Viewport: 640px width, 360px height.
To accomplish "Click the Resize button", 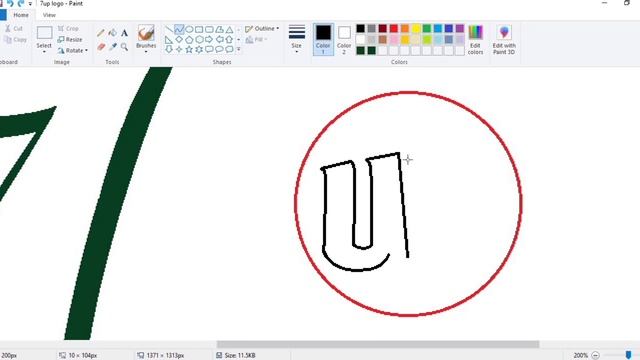I will [x=70, y=40].
